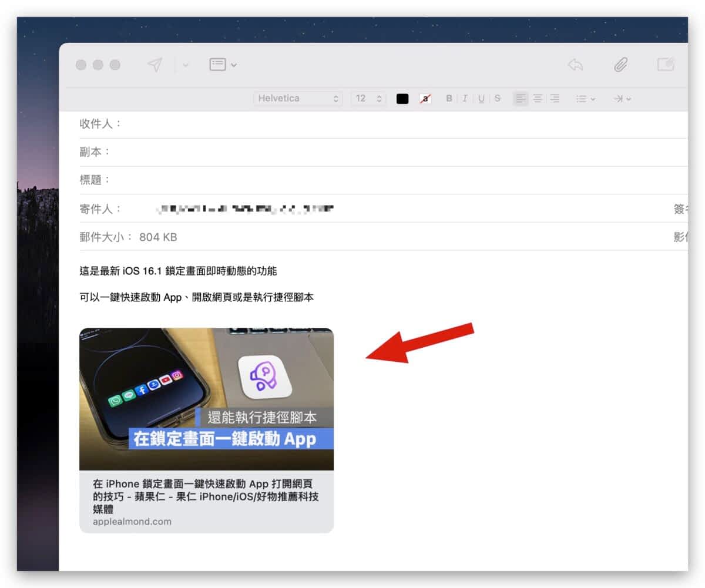Open the applealmond.com link preview card
This screenshot has width=705, height=588.
coord(206,430)
